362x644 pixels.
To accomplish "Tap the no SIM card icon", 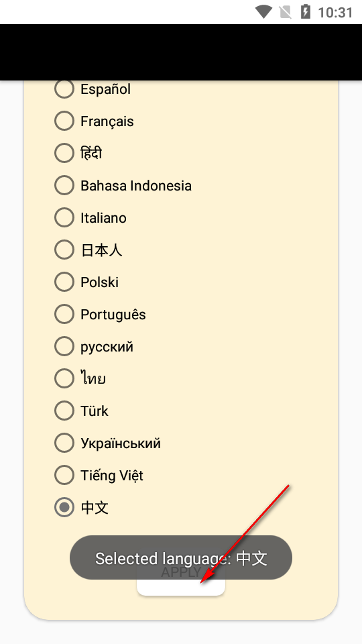I will [x=286, y=12].
